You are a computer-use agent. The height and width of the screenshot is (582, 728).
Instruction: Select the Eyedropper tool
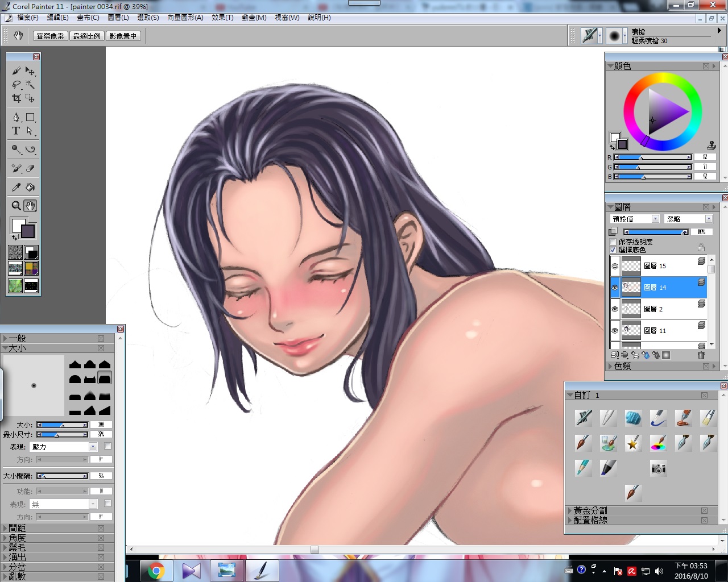(x=16, y=187)
